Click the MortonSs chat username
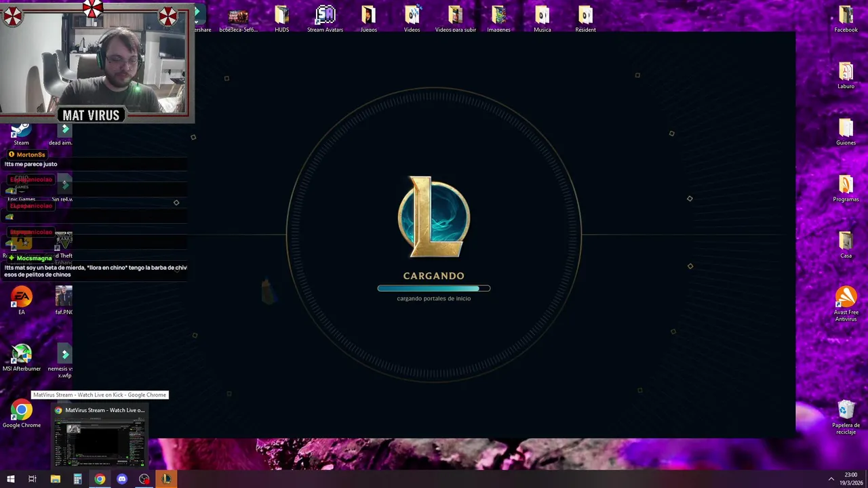 (x=31, y=155)
